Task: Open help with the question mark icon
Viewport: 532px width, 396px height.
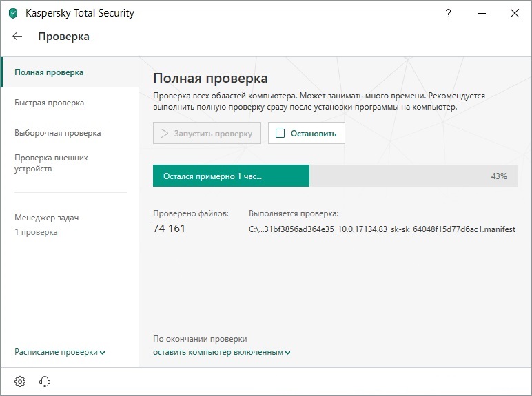Action: (x=449, y=13)
